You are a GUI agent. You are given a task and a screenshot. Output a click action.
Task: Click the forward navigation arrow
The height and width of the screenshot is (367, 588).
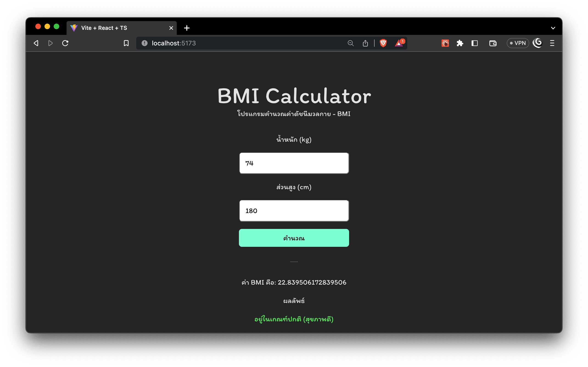click(x=51, y=43)
